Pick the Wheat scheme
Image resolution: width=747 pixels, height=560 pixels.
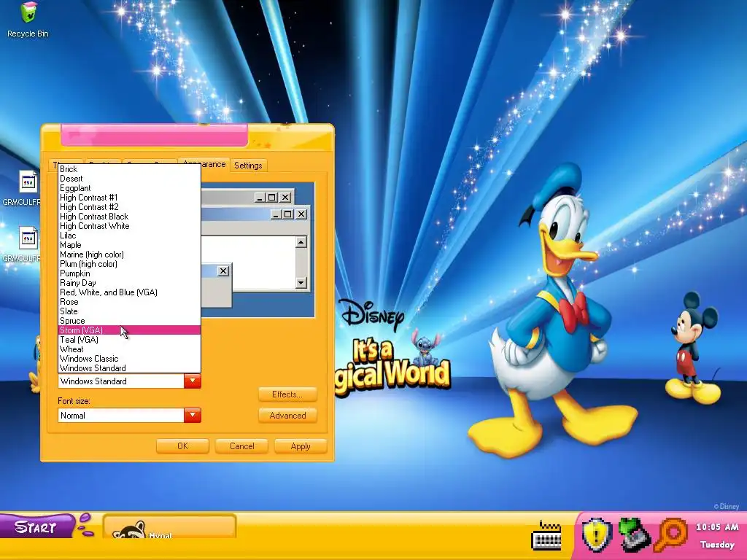point(129,349)
